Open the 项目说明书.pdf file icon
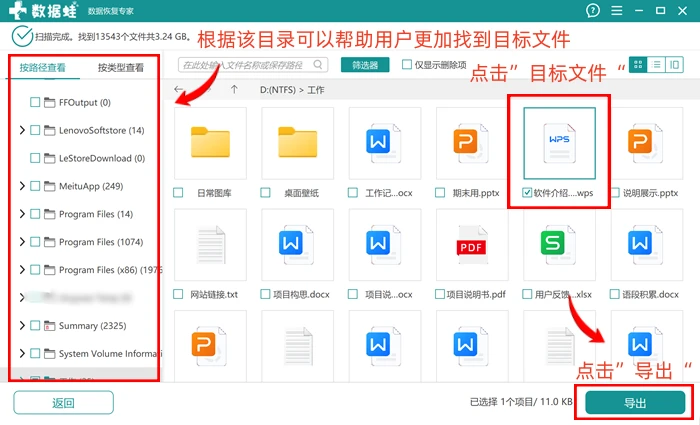 click(472, 244)
